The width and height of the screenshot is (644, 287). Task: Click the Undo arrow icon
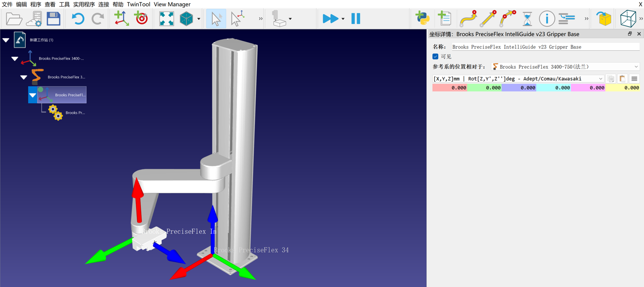[x=78, y=19]
